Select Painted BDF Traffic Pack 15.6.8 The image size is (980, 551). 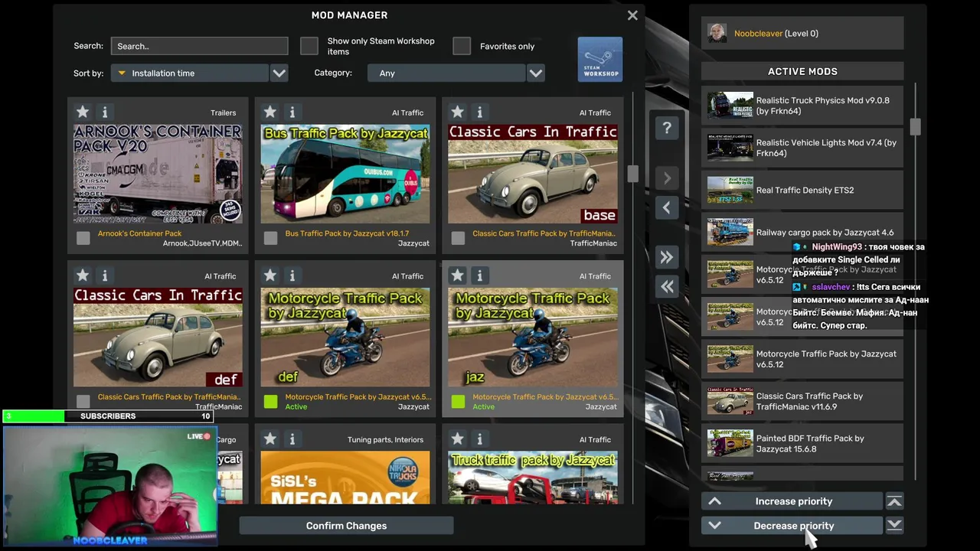coord(802,443)
